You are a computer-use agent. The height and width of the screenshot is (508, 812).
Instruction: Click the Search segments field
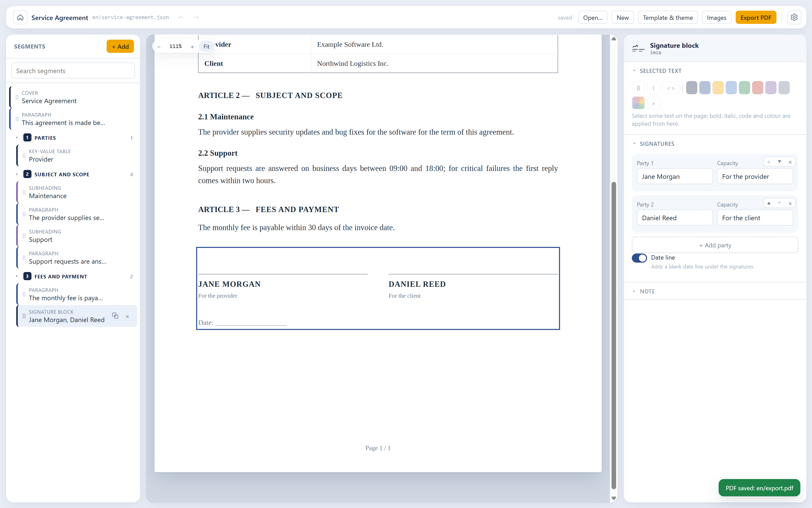73,71
